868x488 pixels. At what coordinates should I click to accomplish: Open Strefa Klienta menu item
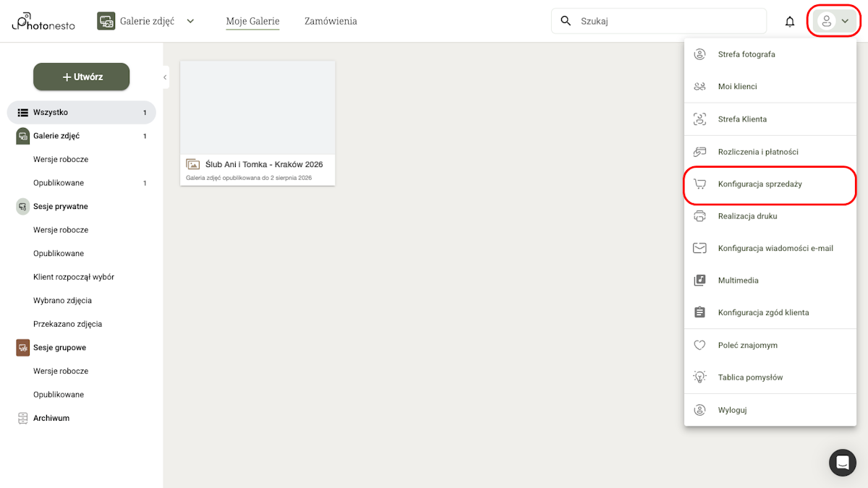[770, 119]
